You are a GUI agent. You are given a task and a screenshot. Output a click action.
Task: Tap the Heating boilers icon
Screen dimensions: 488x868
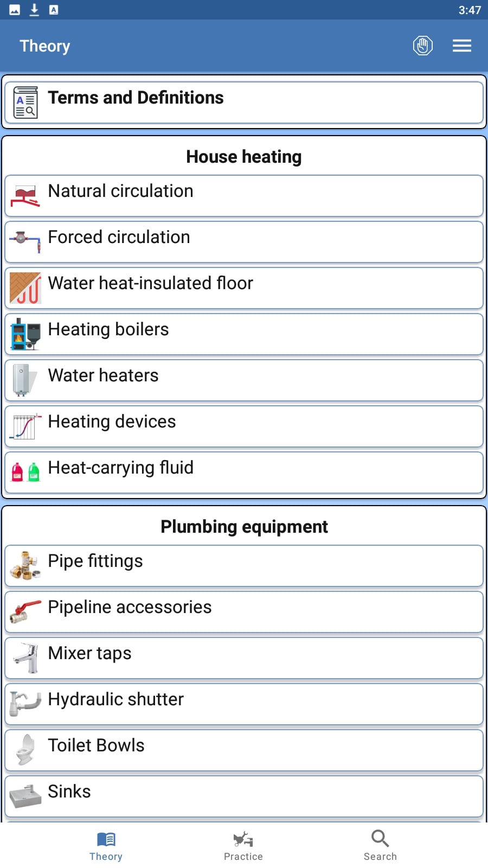[25, 334]
